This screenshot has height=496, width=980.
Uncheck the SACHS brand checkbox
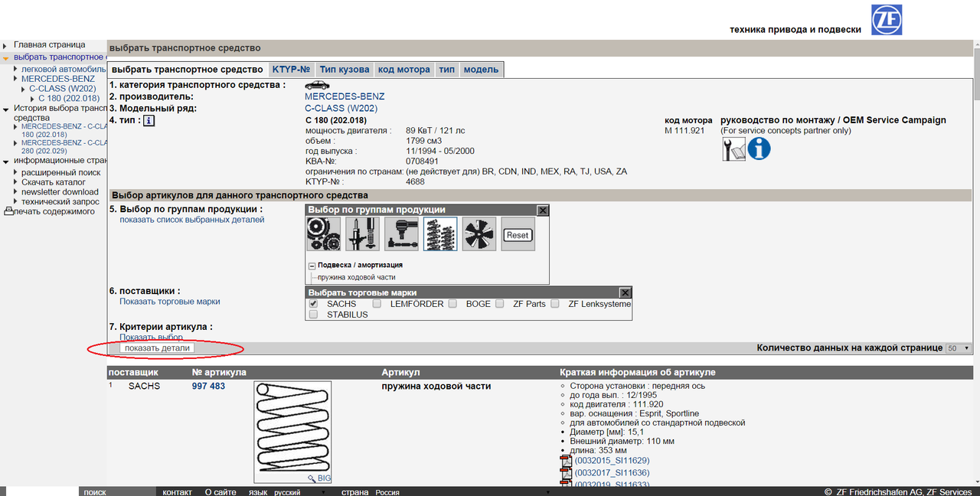(x=313, y=304)
